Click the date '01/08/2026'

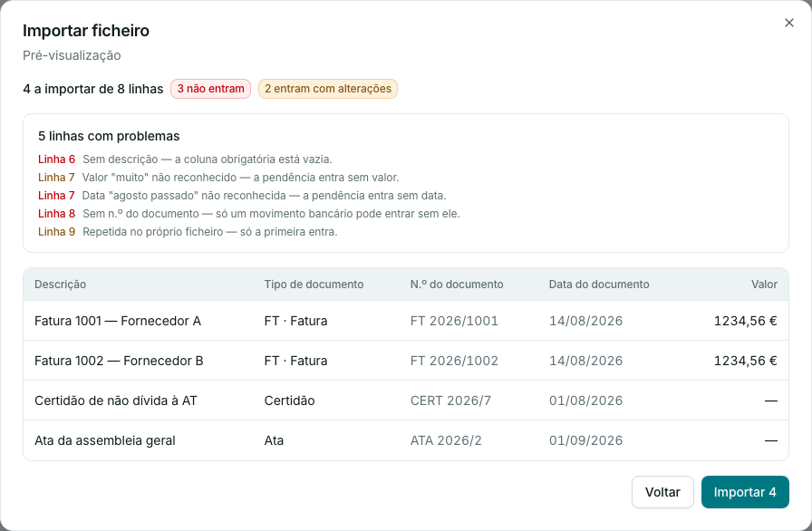tap(585, 401)
